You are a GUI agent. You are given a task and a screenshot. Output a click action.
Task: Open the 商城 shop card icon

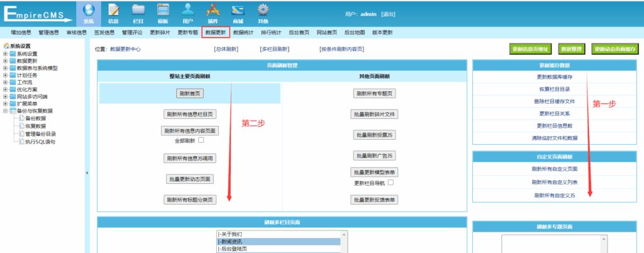(x=238, y=13)
